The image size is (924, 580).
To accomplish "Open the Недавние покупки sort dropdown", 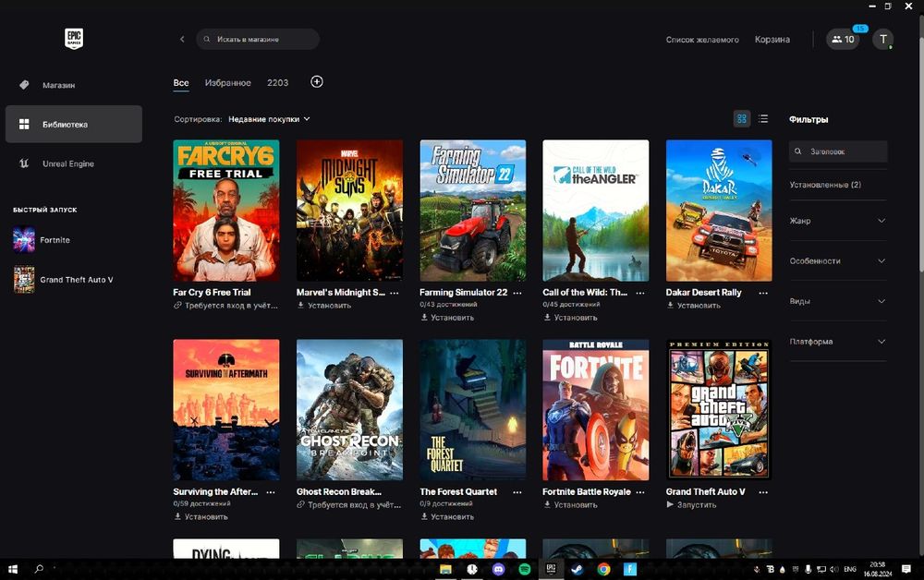I will click(269, 119).
